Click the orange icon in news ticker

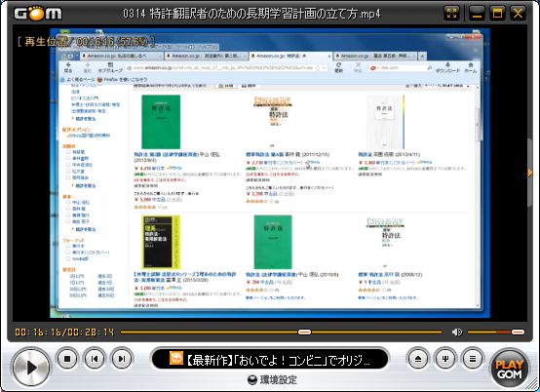[176, 358]
